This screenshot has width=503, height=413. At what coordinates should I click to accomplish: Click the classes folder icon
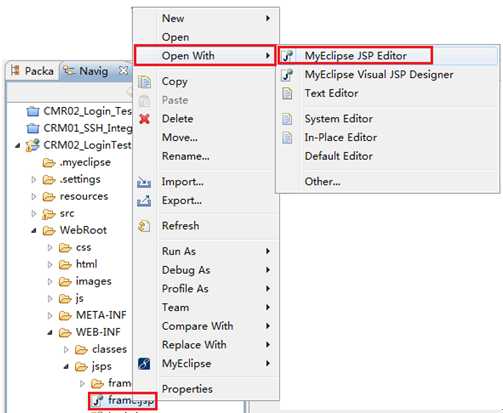tap(81, 350)
